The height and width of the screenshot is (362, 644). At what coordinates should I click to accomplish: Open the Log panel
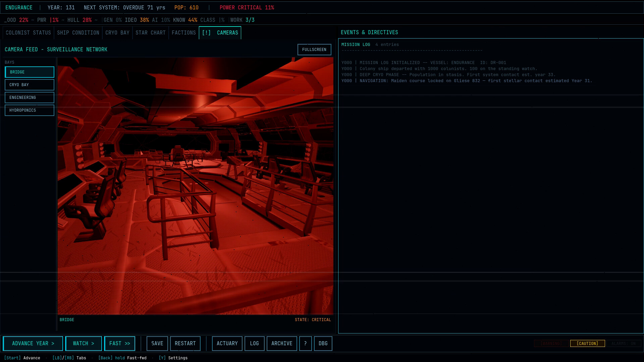255,344
